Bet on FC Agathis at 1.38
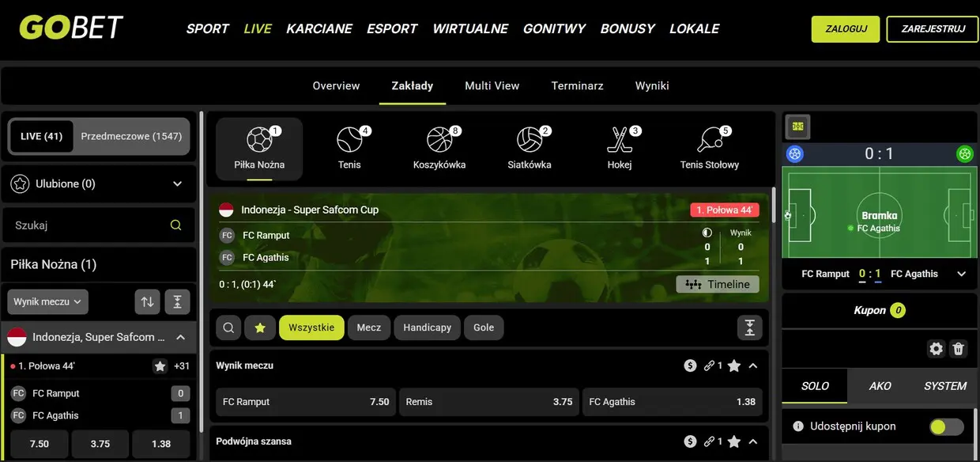This screenshot has height=462, width=980. pyautogui.click(x=672, y=402)
